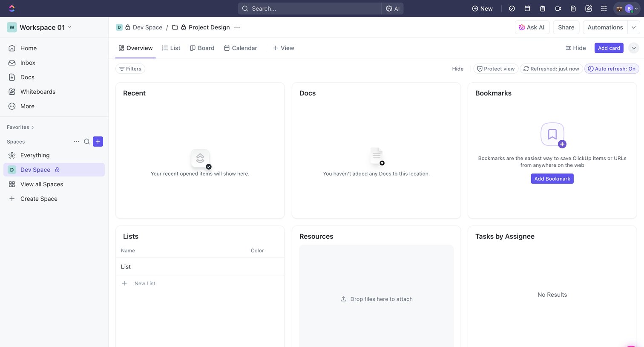Go to Home in sidebar
Viewport: 644px width, 347px height.
54,48
